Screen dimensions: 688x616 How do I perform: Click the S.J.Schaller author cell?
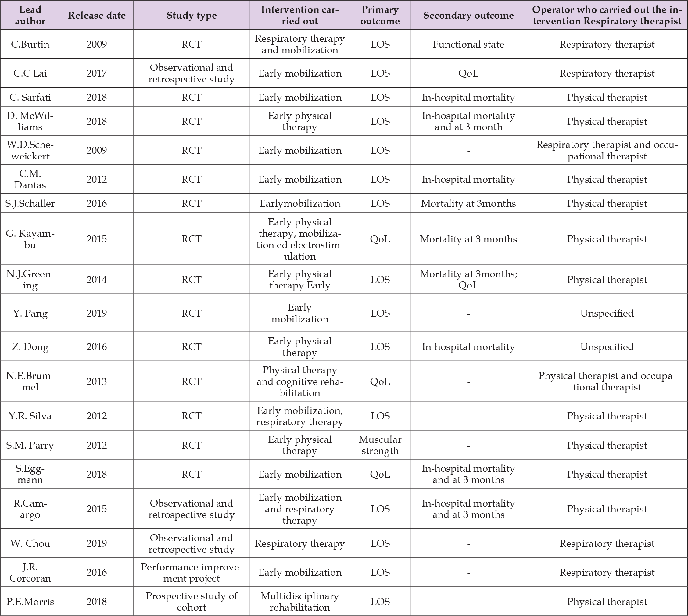[30, 203]
